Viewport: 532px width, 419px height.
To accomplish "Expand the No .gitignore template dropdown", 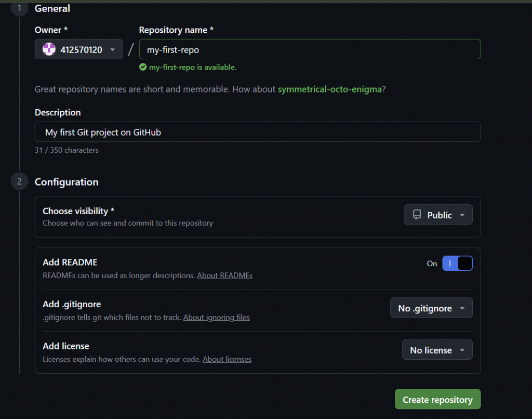I will [431, 308].
